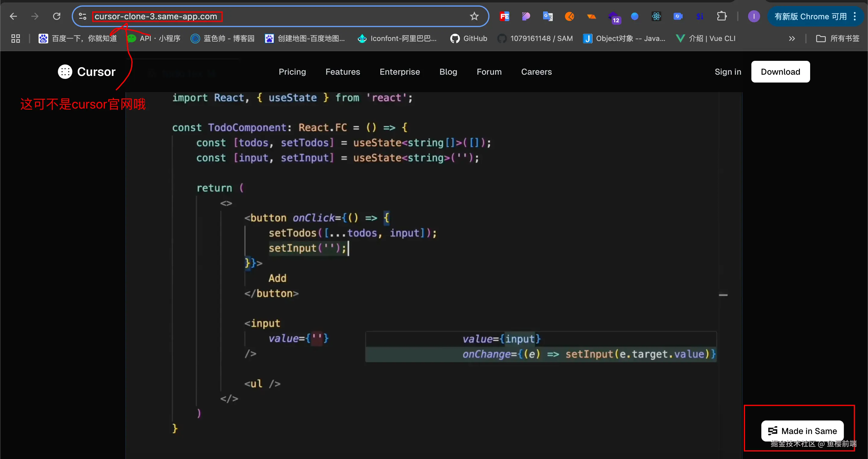The image size is (868, 459).
Task: Reload the current page
Action: click(x=57, y=16)
